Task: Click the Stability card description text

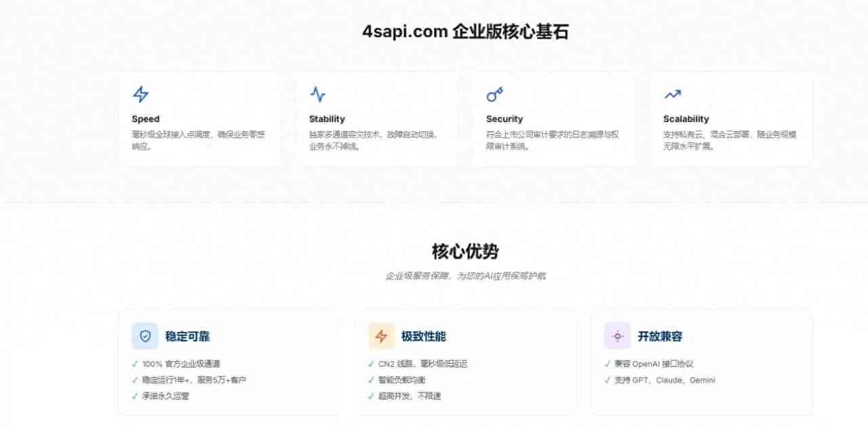Action: [x=373, y=141]
